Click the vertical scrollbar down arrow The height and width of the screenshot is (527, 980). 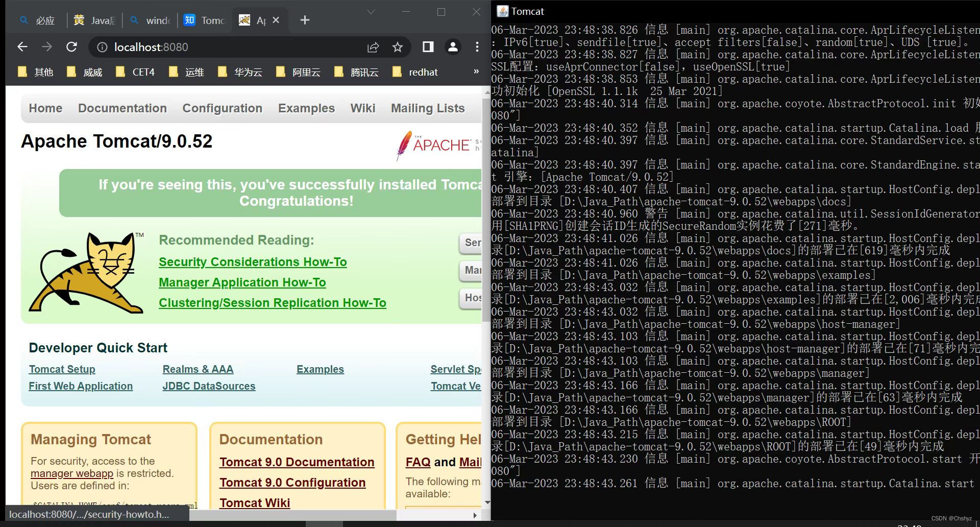(x=487, y=502)
